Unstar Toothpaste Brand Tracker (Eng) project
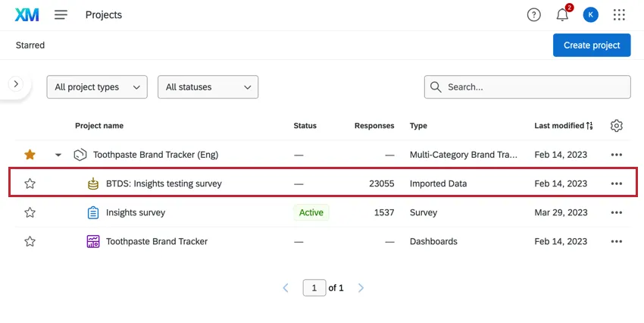644x323 pixels. 30,155
